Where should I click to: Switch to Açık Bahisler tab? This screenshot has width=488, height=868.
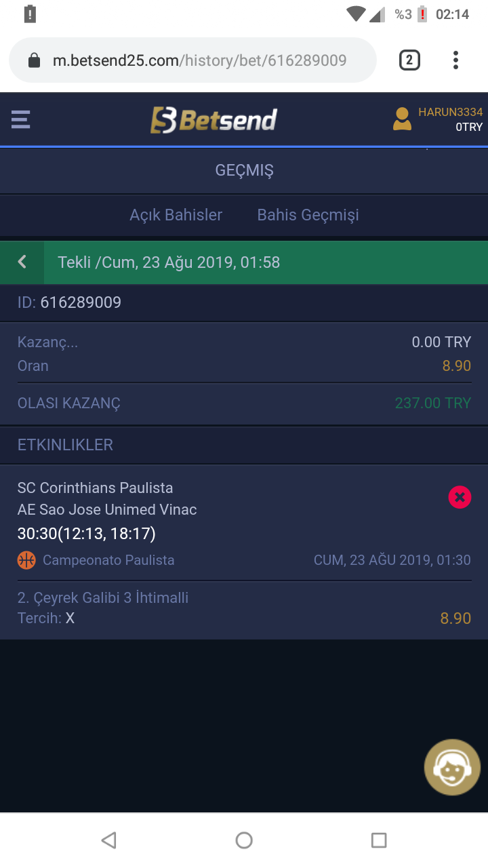[176, 215]
